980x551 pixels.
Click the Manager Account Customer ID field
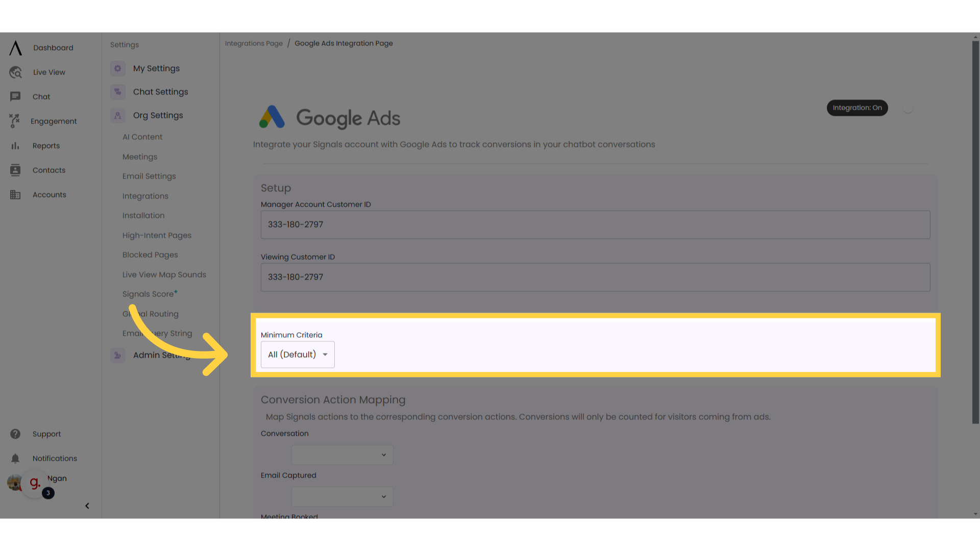595,224
